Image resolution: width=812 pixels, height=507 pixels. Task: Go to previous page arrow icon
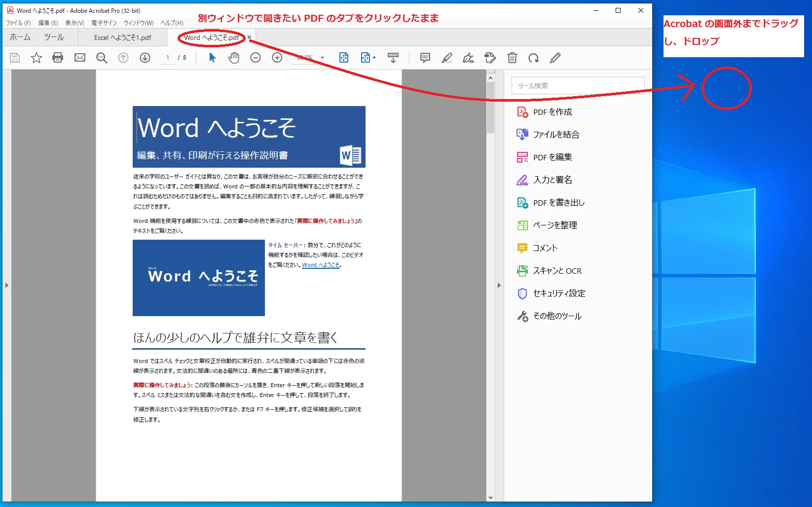click(123, 58)
